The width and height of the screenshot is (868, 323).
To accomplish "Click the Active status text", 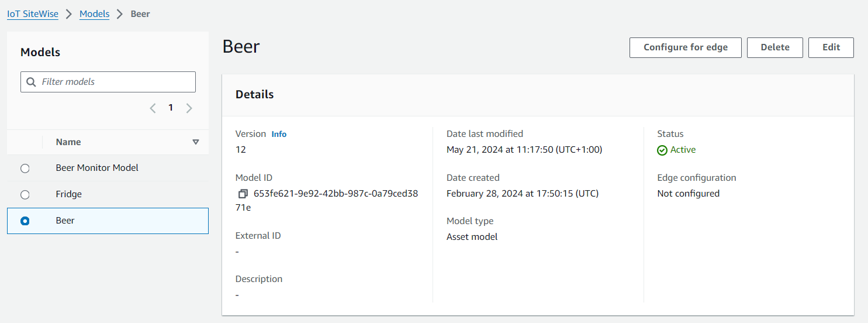I will 683,150.
